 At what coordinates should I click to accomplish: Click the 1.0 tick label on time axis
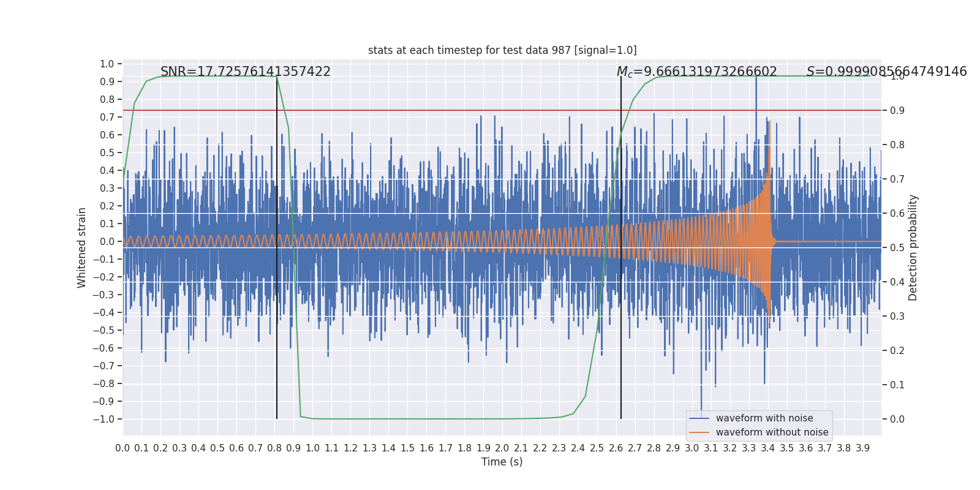point(312,448)
